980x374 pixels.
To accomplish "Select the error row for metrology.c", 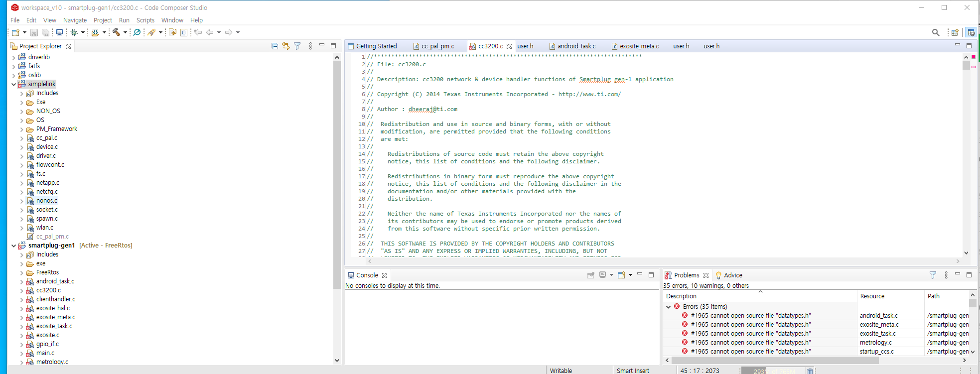I will click(x=816, y=343).
